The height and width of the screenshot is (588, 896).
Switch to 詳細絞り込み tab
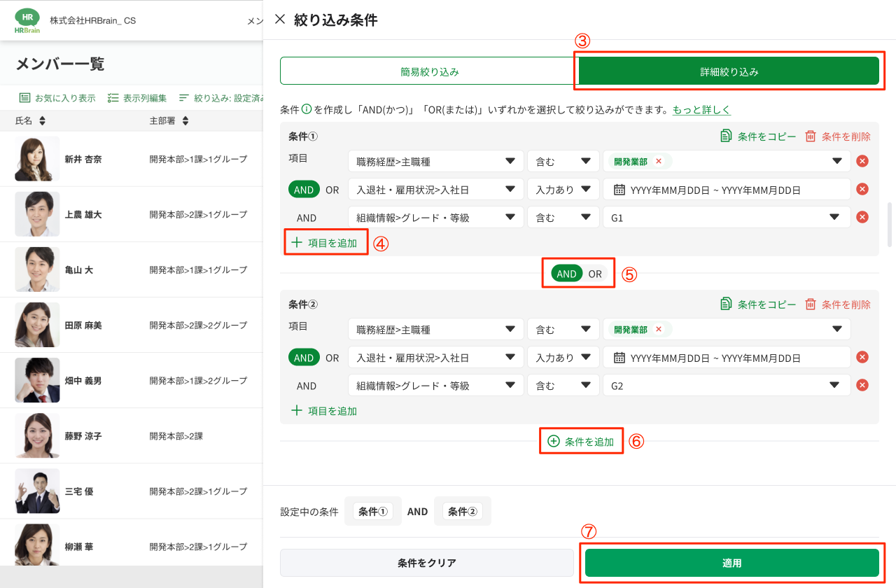(729, 71)
